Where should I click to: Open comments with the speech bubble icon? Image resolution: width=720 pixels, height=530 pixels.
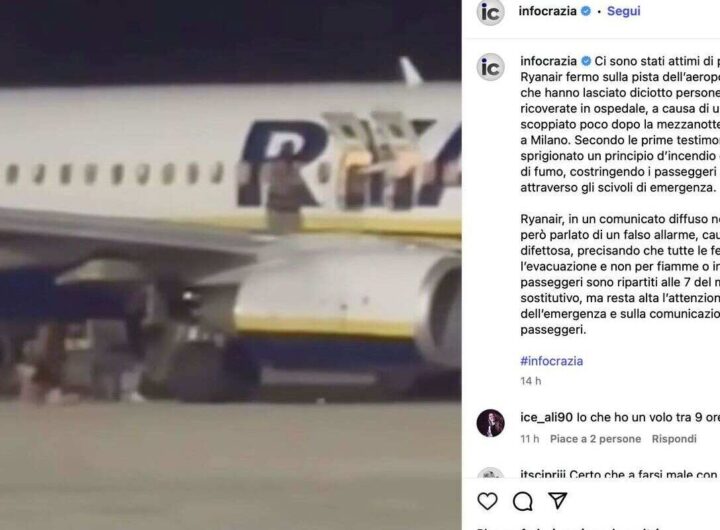523,502
